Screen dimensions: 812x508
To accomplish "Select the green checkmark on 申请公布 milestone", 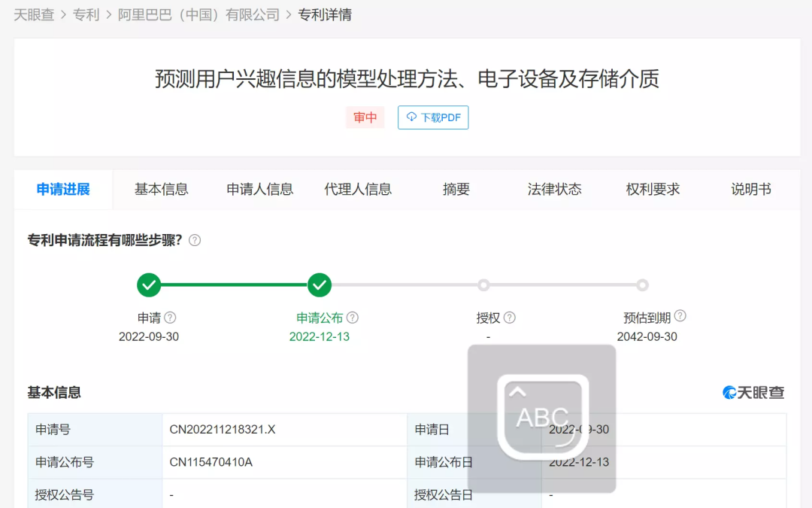I will click(320, 285).
